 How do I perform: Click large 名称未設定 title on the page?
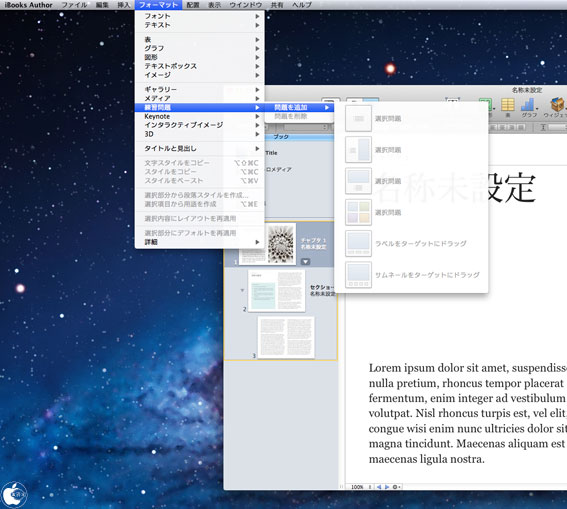coord(455,188)
